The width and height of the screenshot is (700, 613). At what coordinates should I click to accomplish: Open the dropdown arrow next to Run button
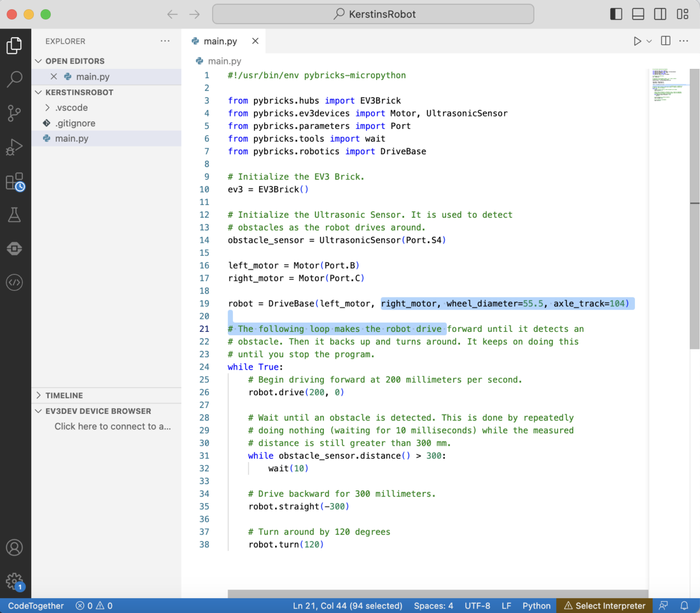[649, 41]
